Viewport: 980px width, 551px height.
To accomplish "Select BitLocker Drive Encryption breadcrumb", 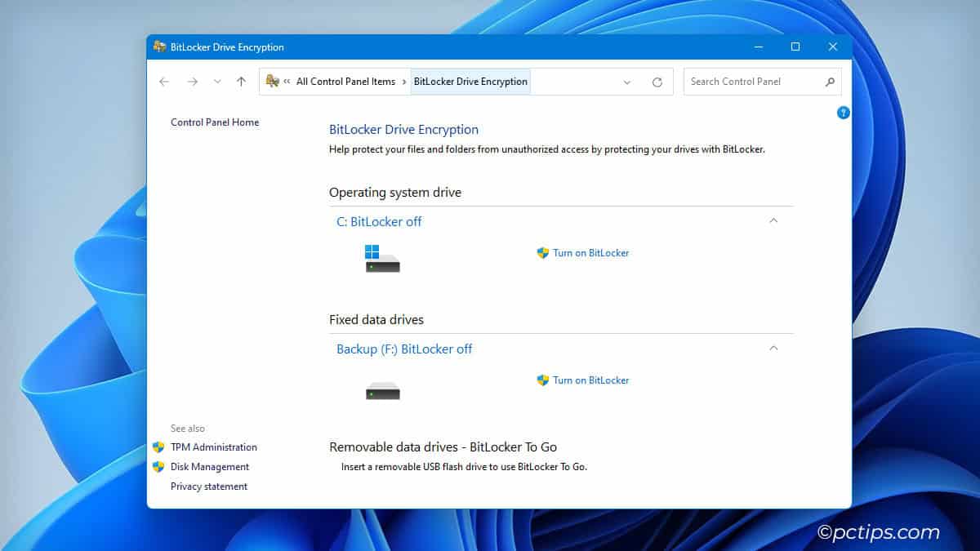I will tap(470, 82).
